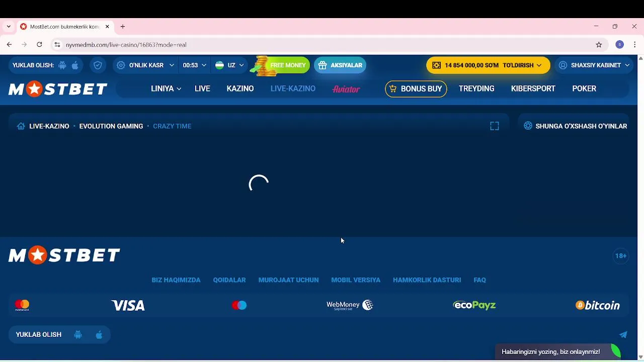The height and width of the screenshot is (362, 644).
Task: Click the LIVE-KAZINO breadcrumb home icon
Action: click(21, 126)
